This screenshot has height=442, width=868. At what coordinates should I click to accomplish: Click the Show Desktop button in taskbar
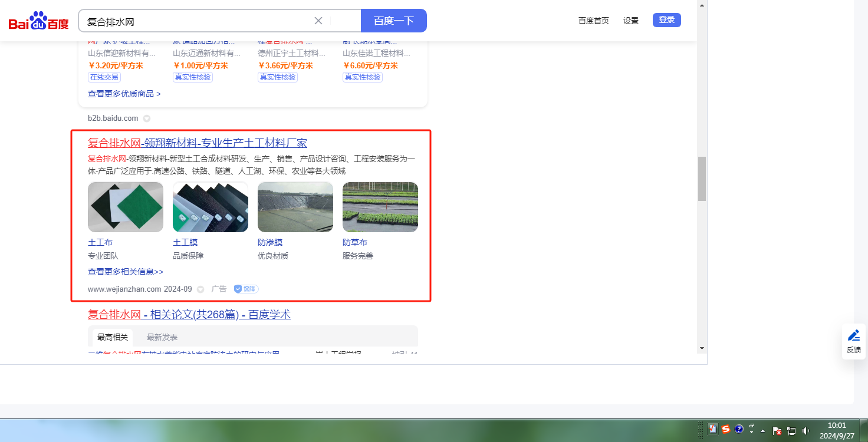pos(863,430)
